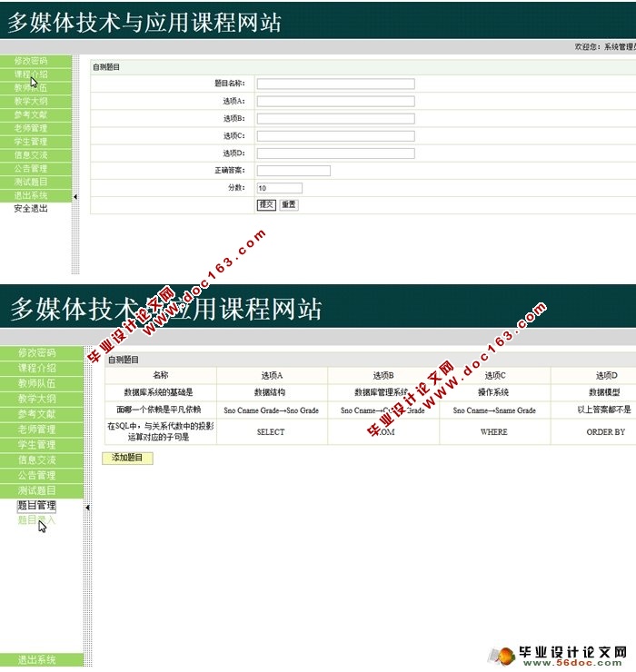Focus the 选项D input field
The image size is (636, 672).
coord(336,153)
